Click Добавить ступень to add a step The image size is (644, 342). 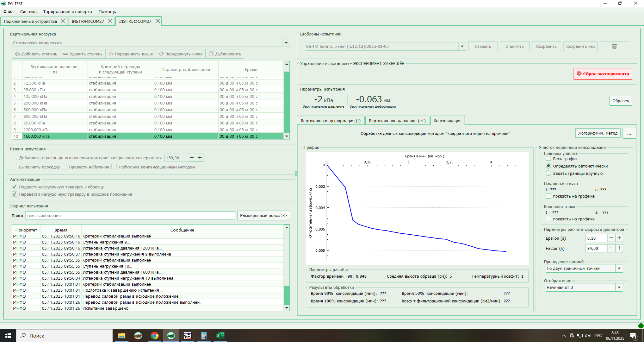36,54
